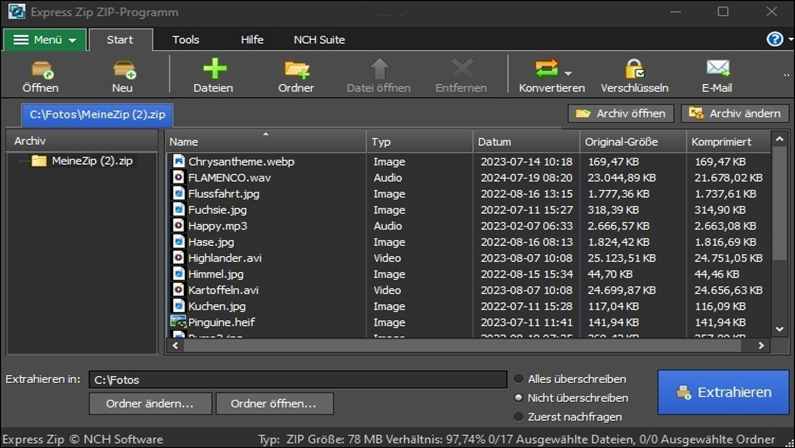Click horizontal scrollbar right arrow
Image resolution: width=795 pixels, height=448 pixels.
tap(761, 346)
